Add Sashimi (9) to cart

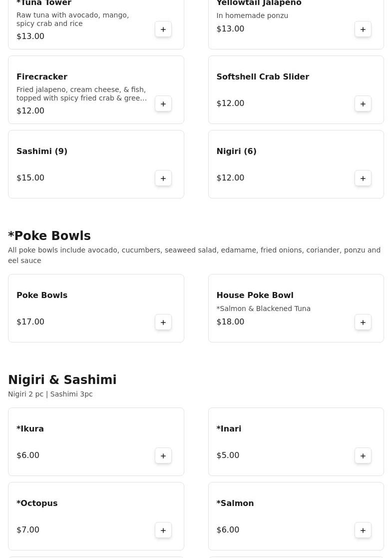(x=163, y=178)
